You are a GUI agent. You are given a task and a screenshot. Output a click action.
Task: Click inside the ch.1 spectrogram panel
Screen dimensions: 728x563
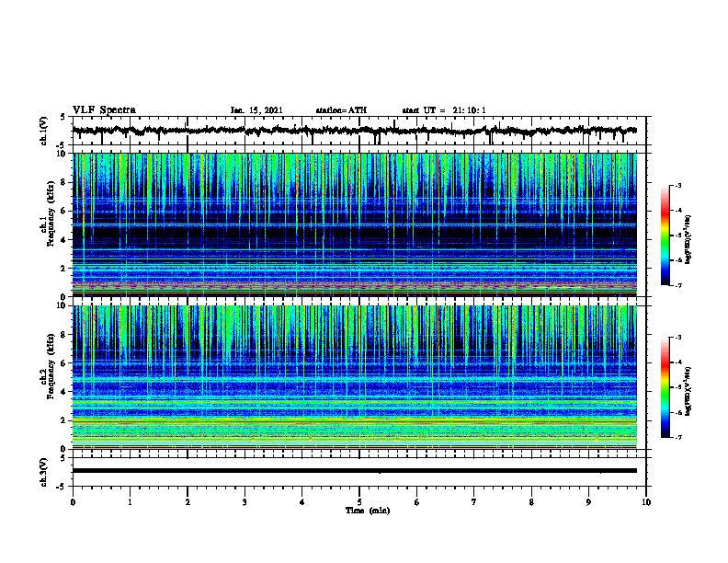click(354, 224)
